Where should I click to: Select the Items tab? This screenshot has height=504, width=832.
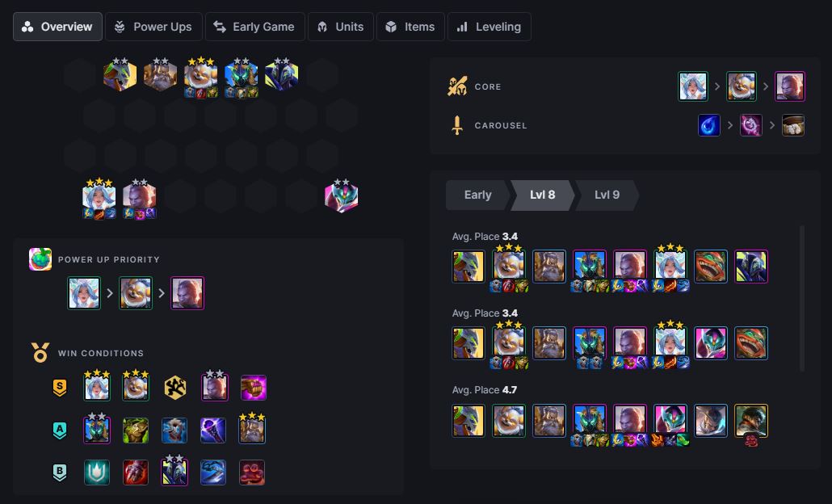coord(410,27)
